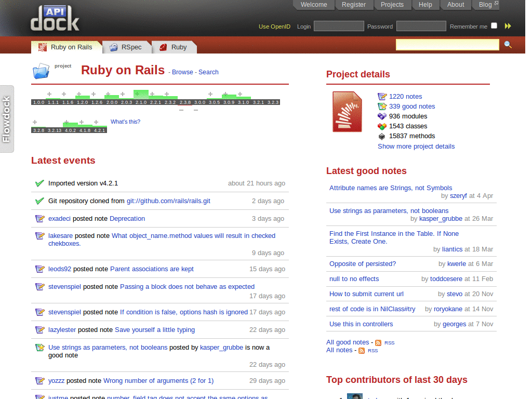Click the What's this? link
Screen dimensions: 532x399
tap(125, 122)
